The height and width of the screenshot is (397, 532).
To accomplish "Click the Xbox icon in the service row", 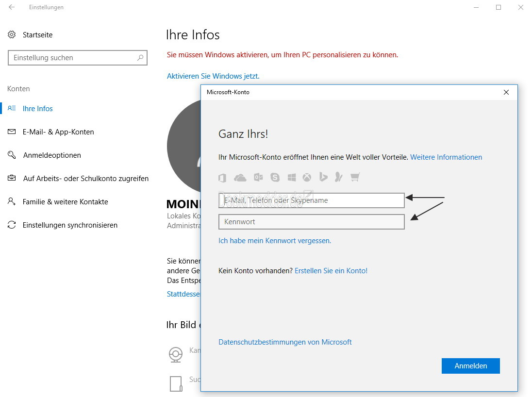I will 307,177.
